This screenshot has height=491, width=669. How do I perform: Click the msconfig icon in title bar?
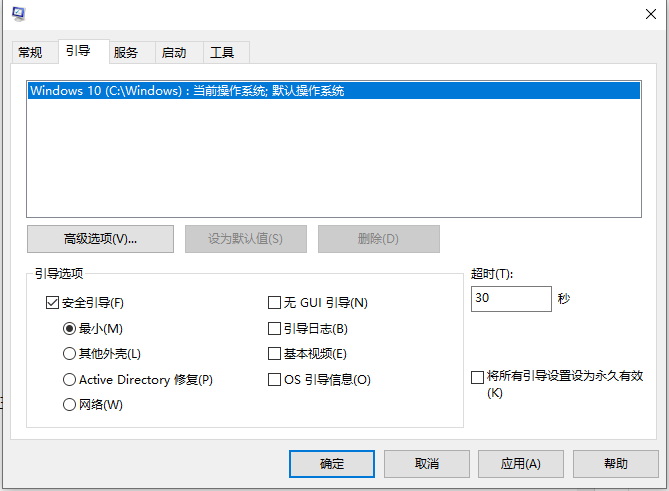tap(18, 13)
